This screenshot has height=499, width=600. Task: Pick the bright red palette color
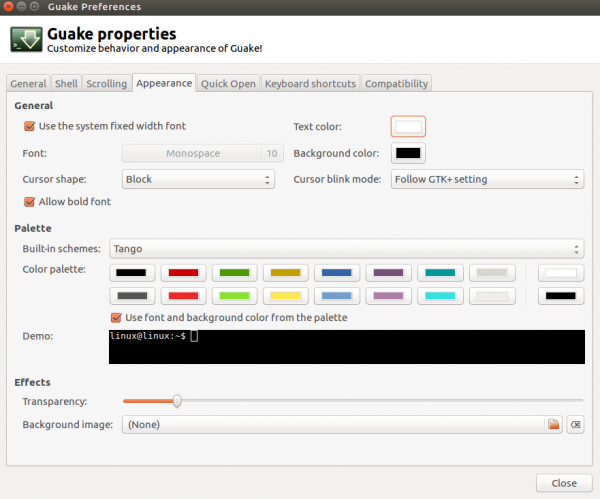point(183,296)
